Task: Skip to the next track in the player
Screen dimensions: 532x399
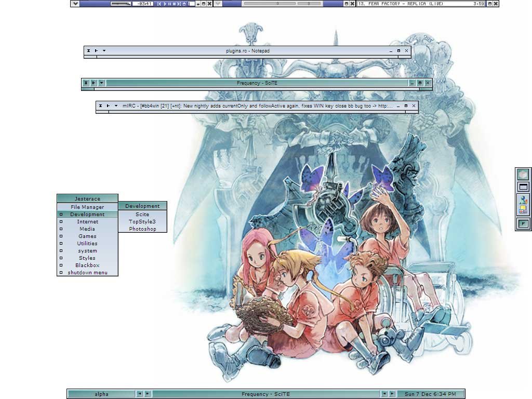Action: coord(179,4)
